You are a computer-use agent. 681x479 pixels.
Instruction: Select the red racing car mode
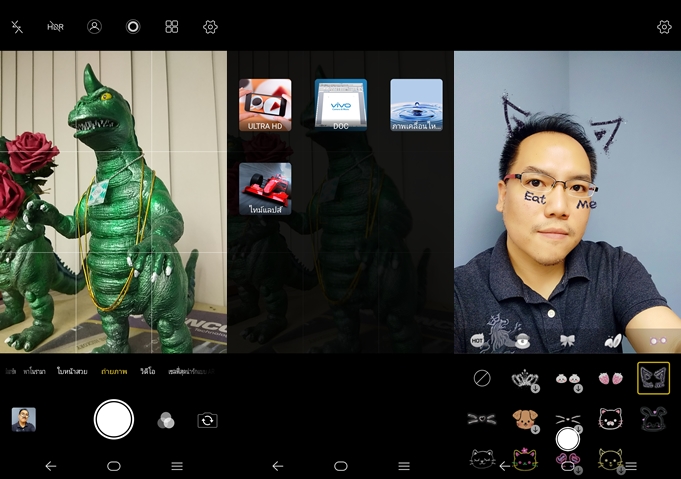(x=265, y=188)
